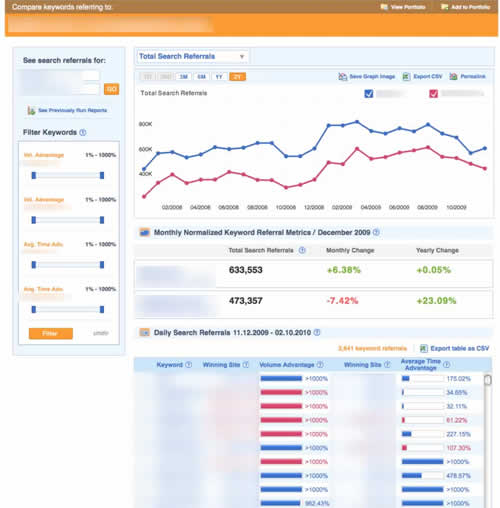The width and height of the screenshot is (500, 508).
Task: Click the 32.11% time advantage value
Action: (457, 406)
